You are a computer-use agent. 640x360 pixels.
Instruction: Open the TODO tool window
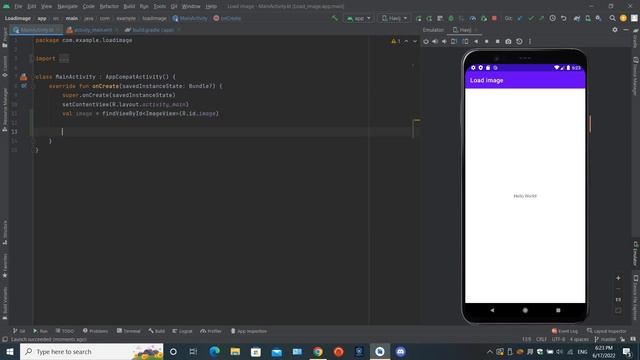pos(65,331)
